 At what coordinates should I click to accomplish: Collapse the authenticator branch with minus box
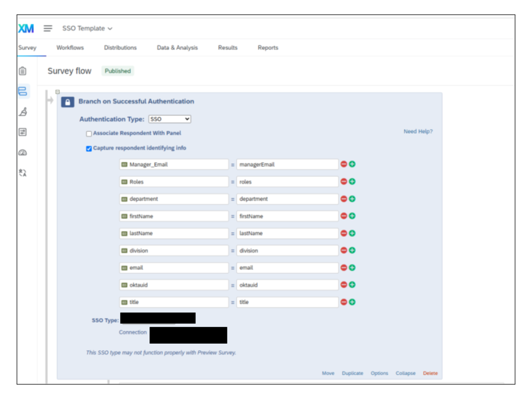(58, 92)
